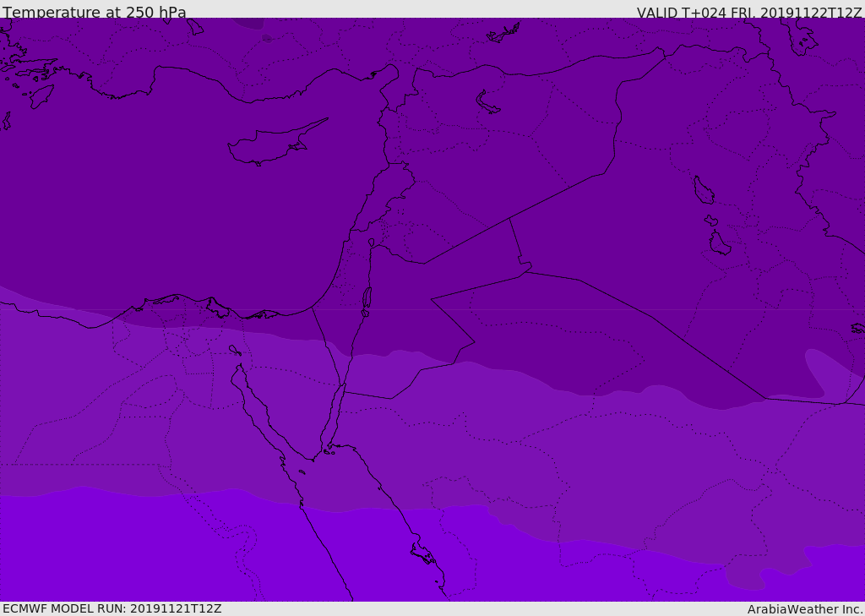The width and height of the screenshot is (865, 616).
Task: Click the 'Temperature at 250 hPa' title text
Action: click(95, 12)
